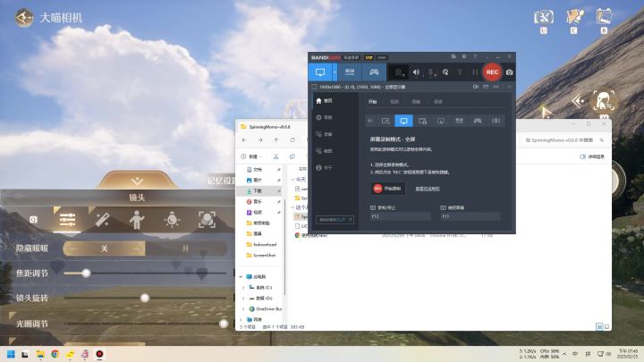The image size is (644, 362).
Task: Select gamepad game mode in mode row
Action: tap(478, 121)
